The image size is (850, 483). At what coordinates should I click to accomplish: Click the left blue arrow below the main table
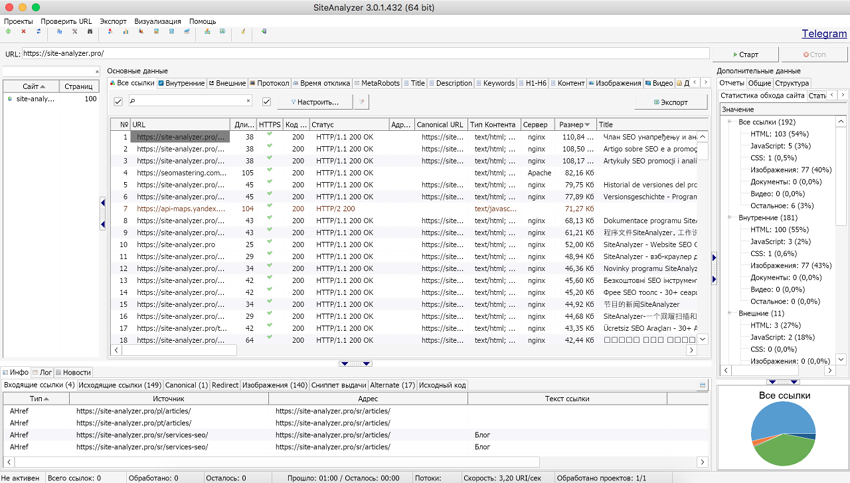pos(344,364)
